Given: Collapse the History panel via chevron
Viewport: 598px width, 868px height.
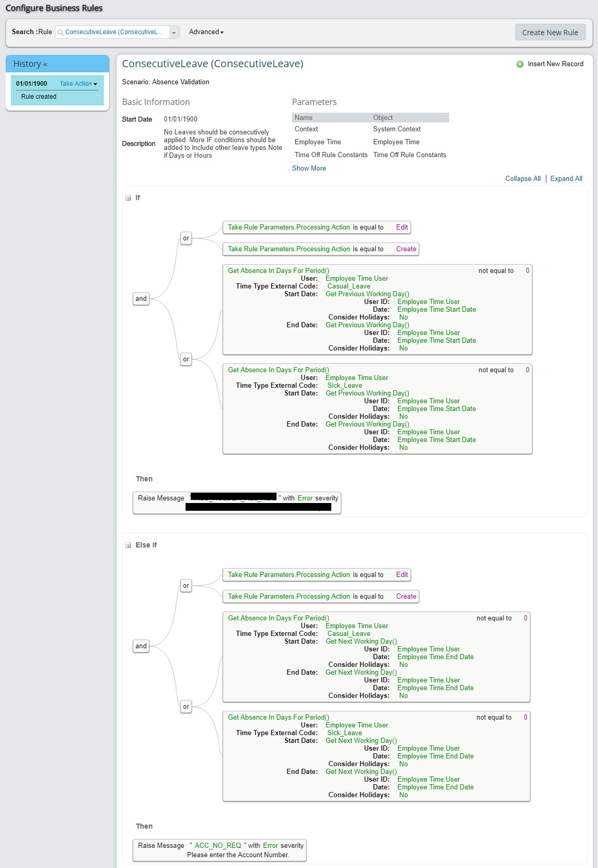Looking at the screenshot, I should coord(45,64).
